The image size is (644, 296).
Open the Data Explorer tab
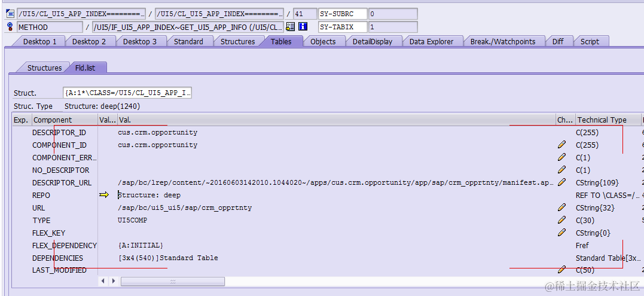coord(431,41)
